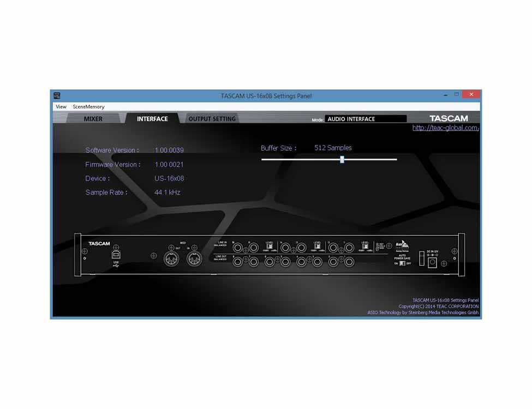Click the TASCAM logo in the top right

449,118
